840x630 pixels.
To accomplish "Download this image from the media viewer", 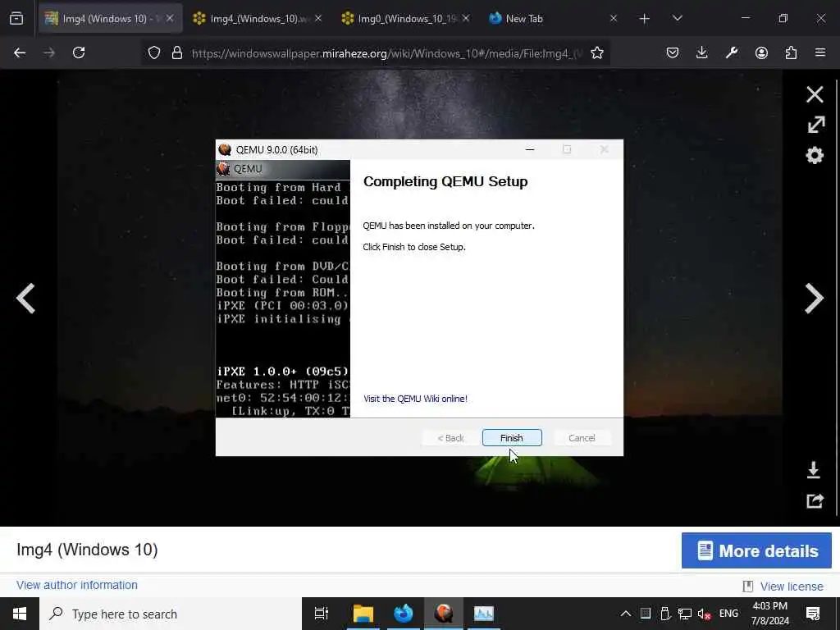I will [814, 470].
